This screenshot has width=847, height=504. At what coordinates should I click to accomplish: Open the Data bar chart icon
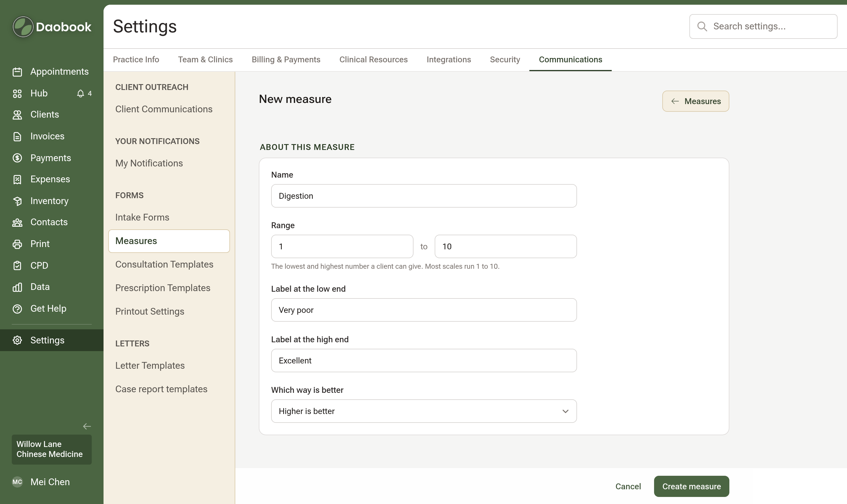17,287
